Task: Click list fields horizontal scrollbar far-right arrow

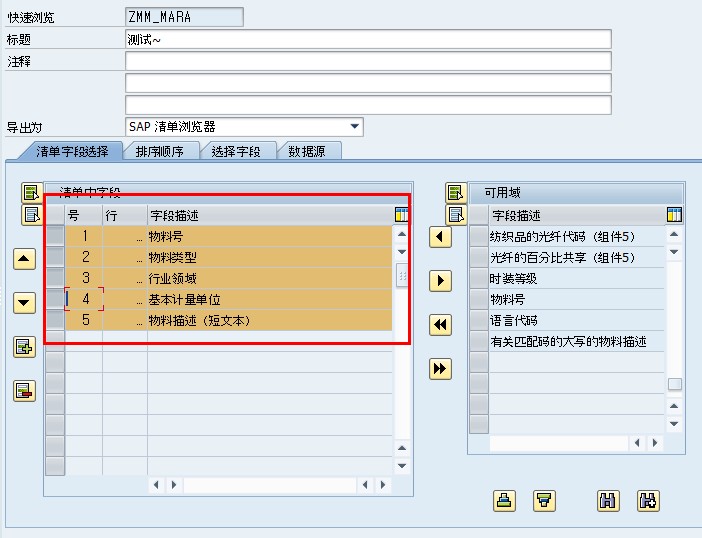Action: (x=383, y=485)
